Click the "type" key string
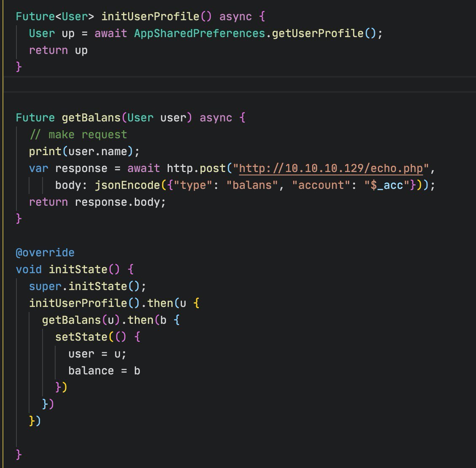This screenshot has height=468, width=476. point(193,186)
